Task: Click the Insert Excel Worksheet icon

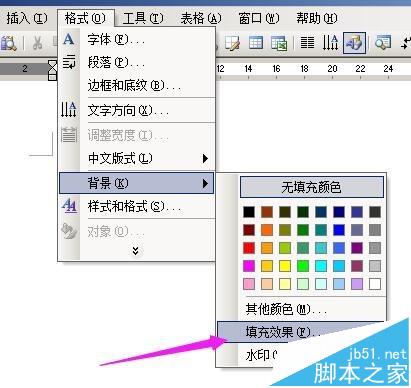Action: 279,43
